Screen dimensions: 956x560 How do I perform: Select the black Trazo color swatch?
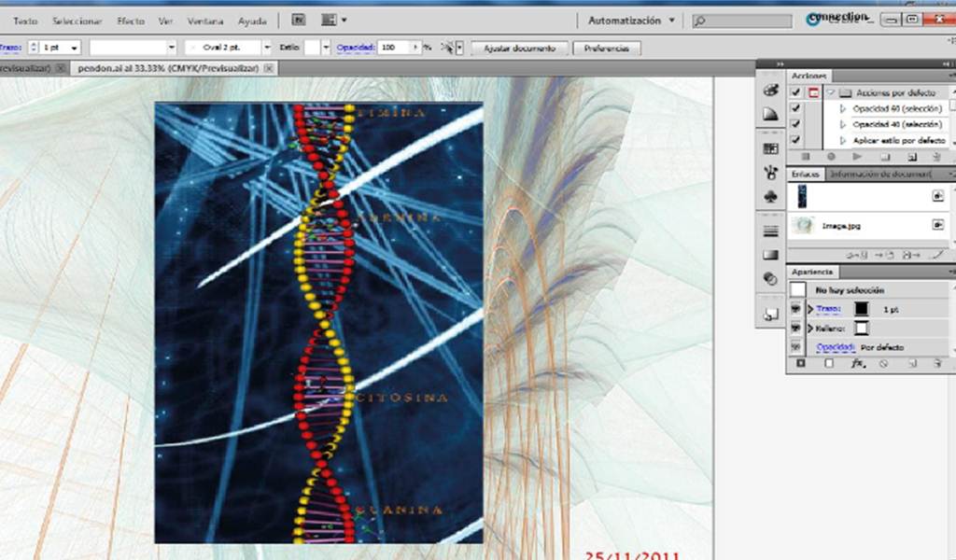[861, 309]
